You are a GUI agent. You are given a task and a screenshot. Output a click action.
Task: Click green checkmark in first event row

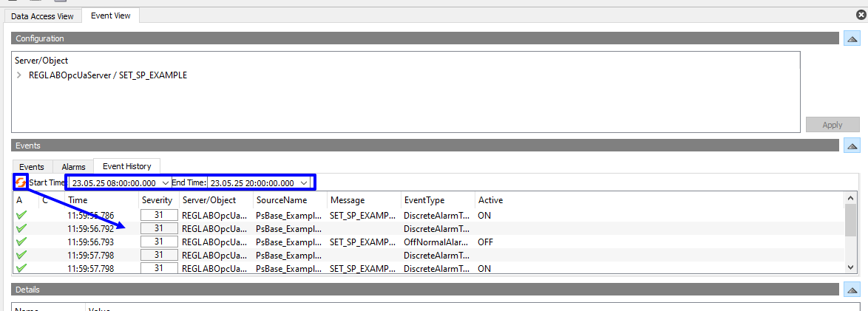click(21, 216)
